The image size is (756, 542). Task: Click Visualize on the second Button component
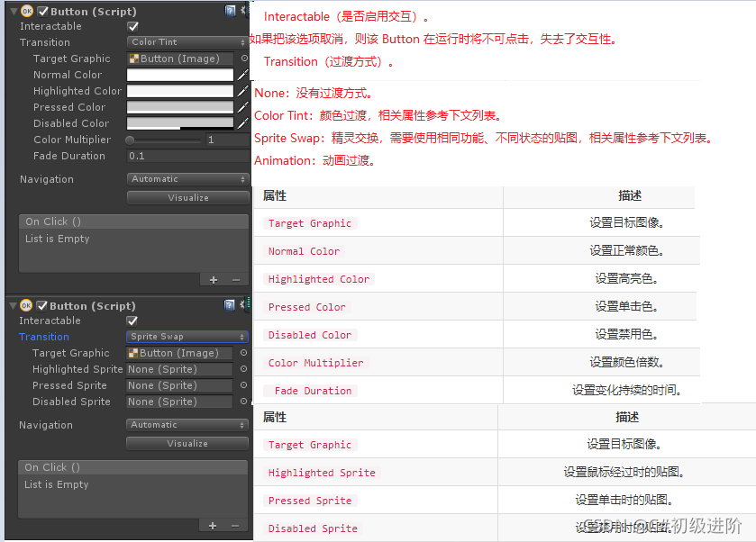pos(187,443)
